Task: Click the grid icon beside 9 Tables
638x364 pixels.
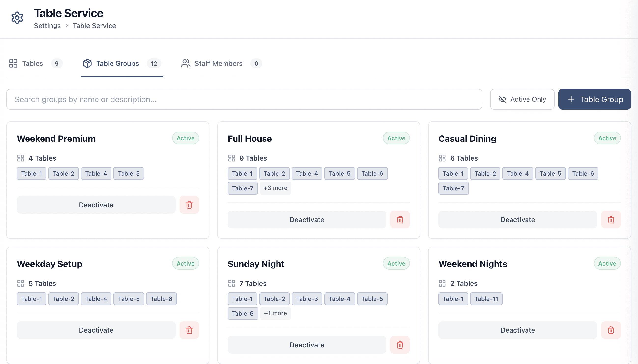Action: click(231, 158)
